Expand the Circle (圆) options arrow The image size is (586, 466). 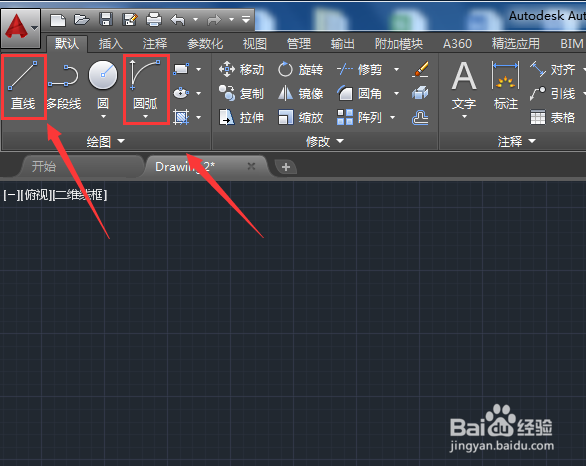(x=104, y=117)
